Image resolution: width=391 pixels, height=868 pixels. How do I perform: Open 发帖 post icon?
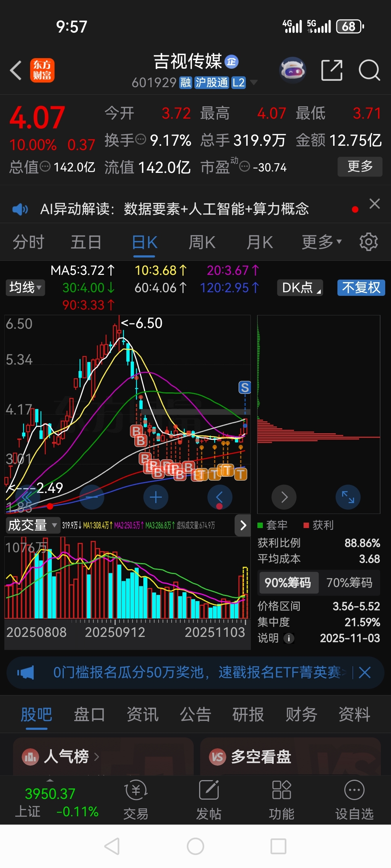pos(209,800)
